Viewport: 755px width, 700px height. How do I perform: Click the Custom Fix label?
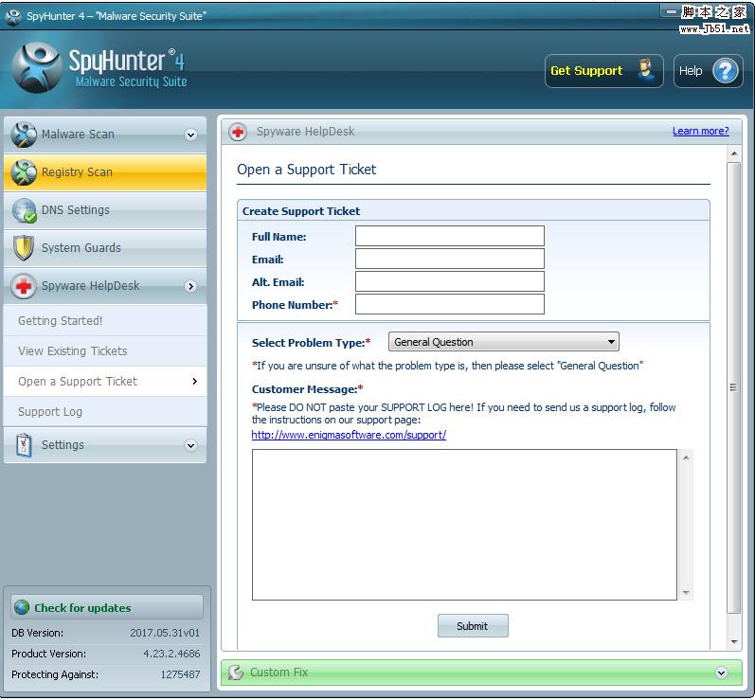coord(279,673)
